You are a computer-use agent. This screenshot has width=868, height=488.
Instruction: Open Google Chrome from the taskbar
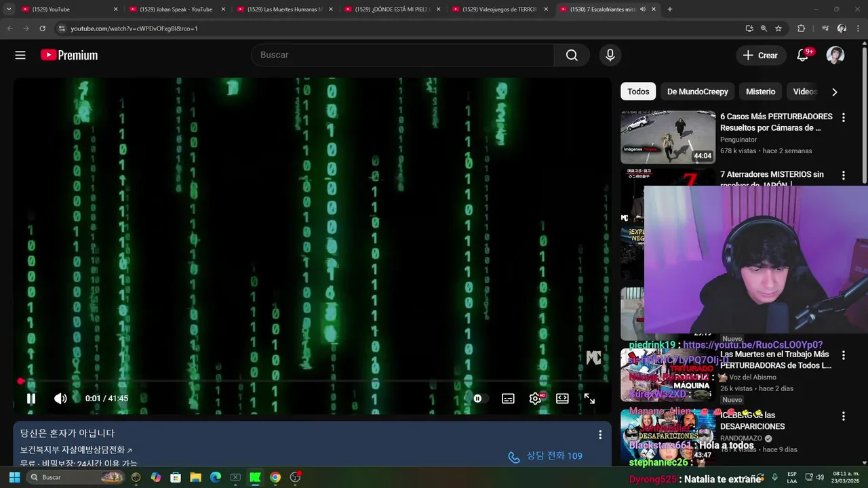[275, 477]
